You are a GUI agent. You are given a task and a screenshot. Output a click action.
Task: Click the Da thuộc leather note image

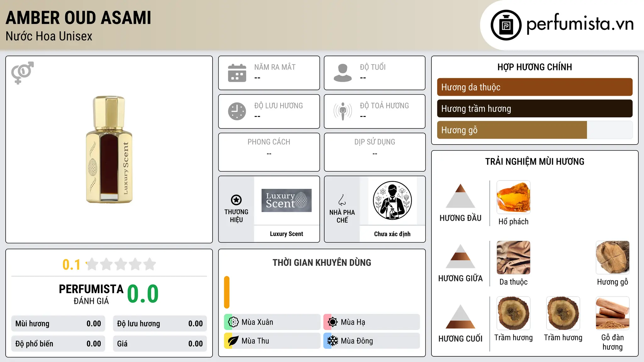514,258
